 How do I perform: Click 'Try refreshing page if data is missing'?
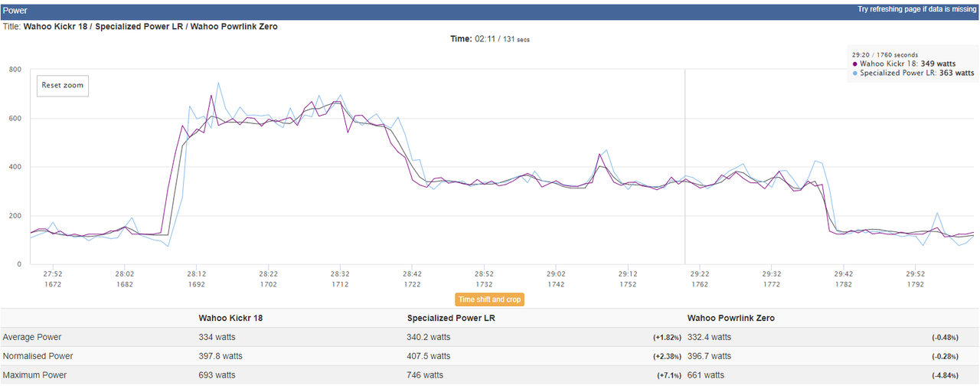point(916,10)
